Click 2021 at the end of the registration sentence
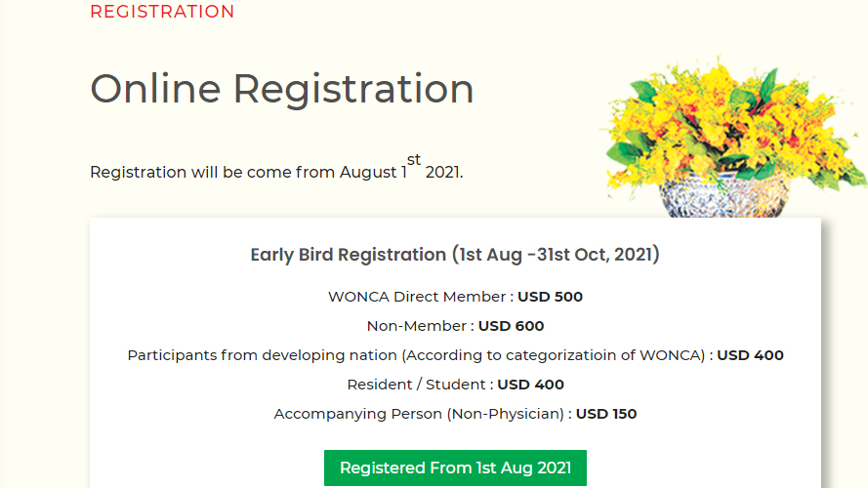868x488 pixels. click(x=443, y=172)
